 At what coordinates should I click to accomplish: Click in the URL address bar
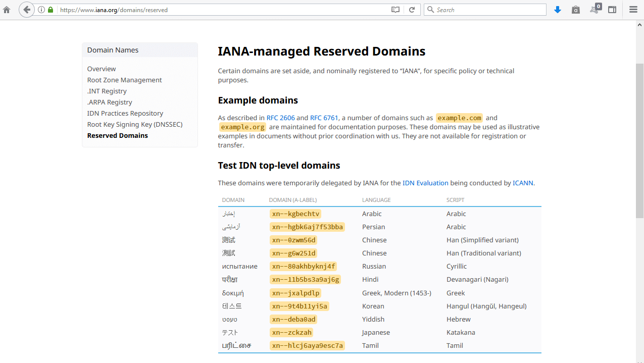[222, 10]
